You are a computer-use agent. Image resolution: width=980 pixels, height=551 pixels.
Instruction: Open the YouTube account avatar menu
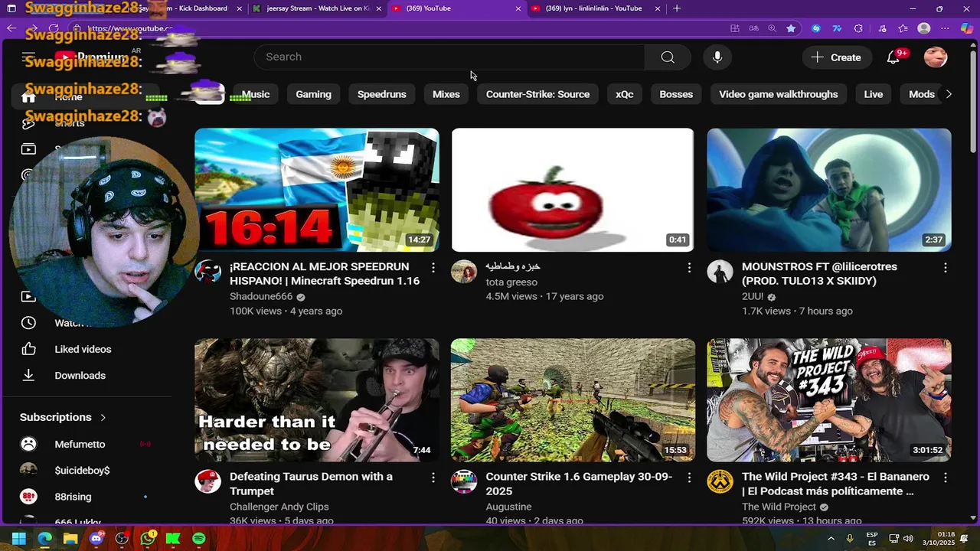pos(936,57)
